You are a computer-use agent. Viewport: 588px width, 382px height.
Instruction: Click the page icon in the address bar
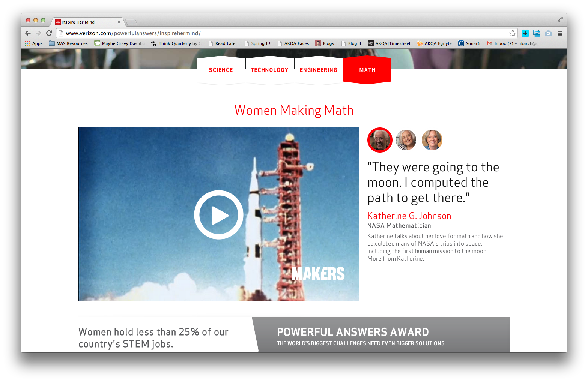click(x=61, y=33)
